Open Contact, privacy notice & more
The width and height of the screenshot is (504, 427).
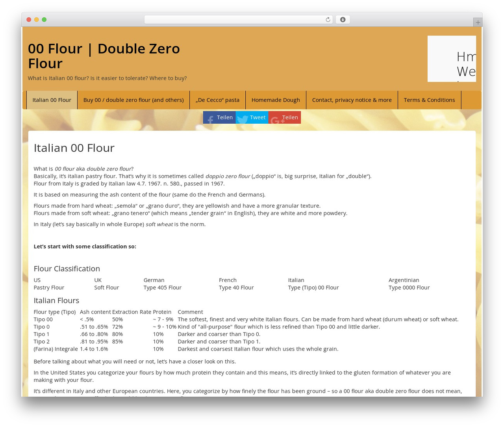tap(352, 100)
